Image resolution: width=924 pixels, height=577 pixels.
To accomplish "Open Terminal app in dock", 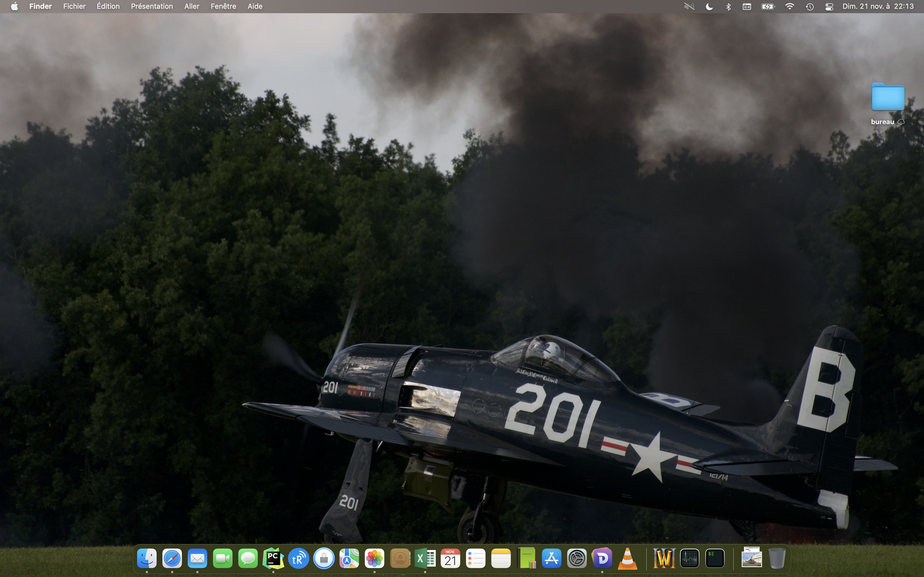I will click(714, 559).
